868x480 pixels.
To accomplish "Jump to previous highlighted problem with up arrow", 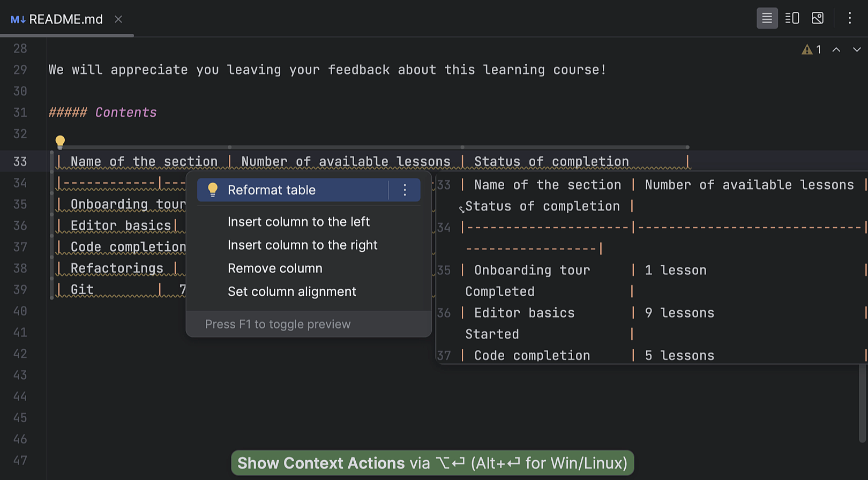I will pos(836,49).
